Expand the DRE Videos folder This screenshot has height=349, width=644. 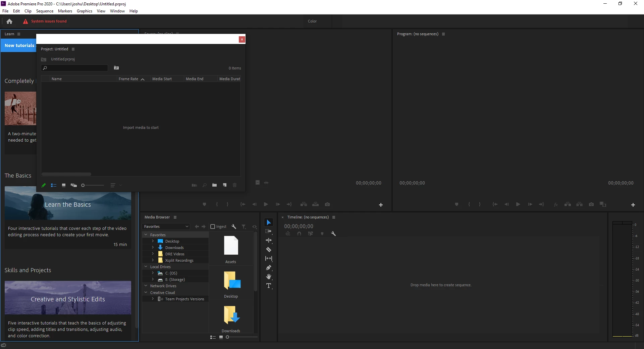pyautogui.click(x=153, y=254)
